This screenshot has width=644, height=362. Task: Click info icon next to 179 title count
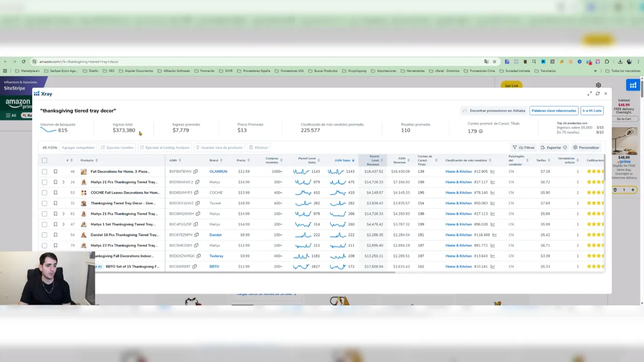480,131
